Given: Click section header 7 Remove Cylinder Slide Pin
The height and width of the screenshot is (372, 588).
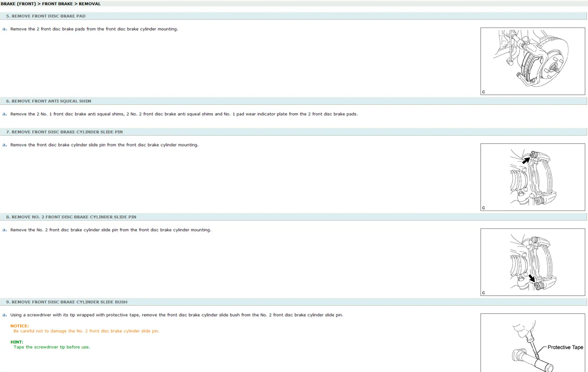Looking at the screenshot, I should click(x=64, y=132).
